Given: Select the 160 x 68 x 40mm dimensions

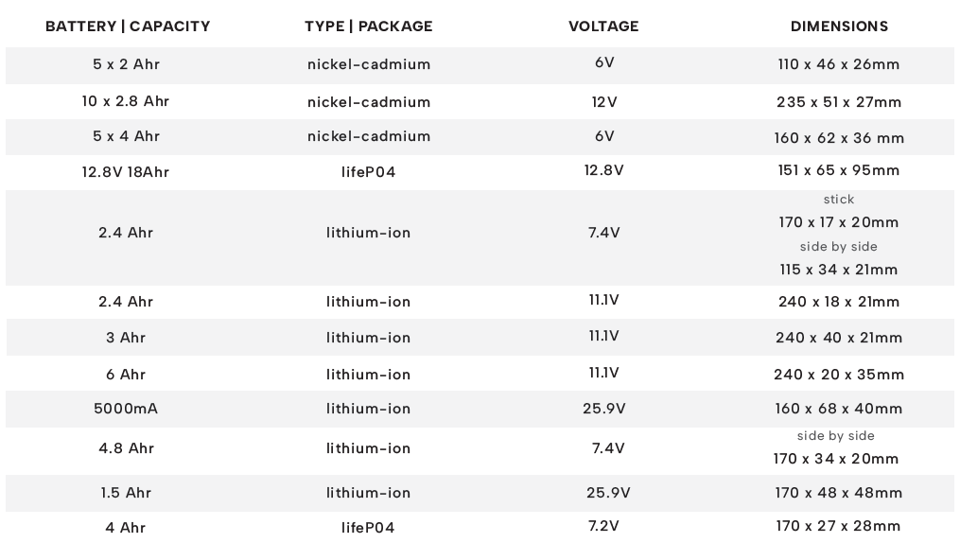Looking at the screenshot, I should 839,409.
